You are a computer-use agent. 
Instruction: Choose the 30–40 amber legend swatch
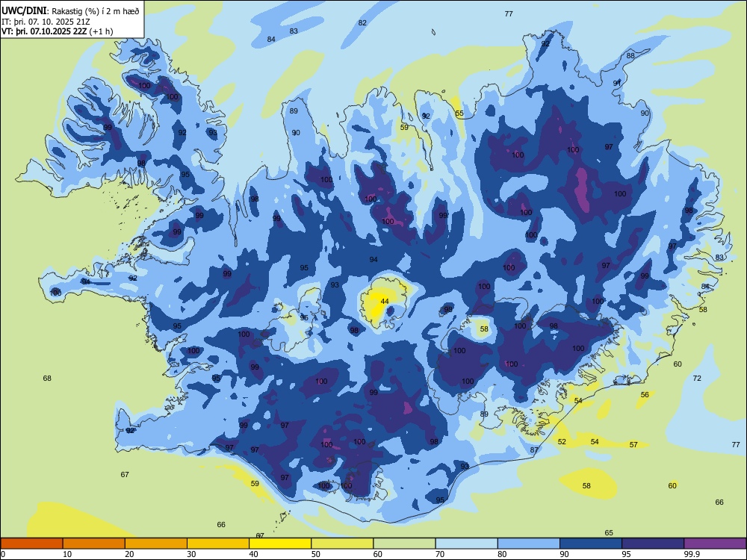click(218, 544)
